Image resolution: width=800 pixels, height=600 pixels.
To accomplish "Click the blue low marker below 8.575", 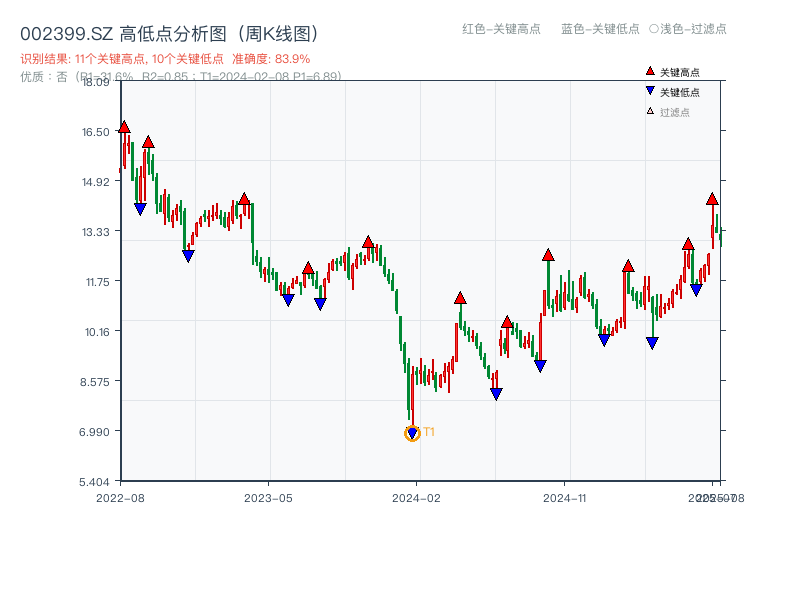I will [496, 394].
